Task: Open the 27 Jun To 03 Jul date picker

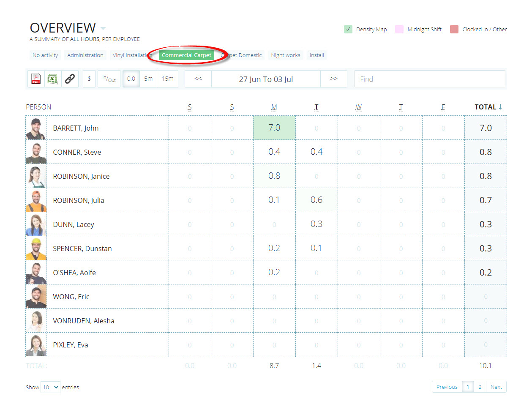Action: click(266, 79)
